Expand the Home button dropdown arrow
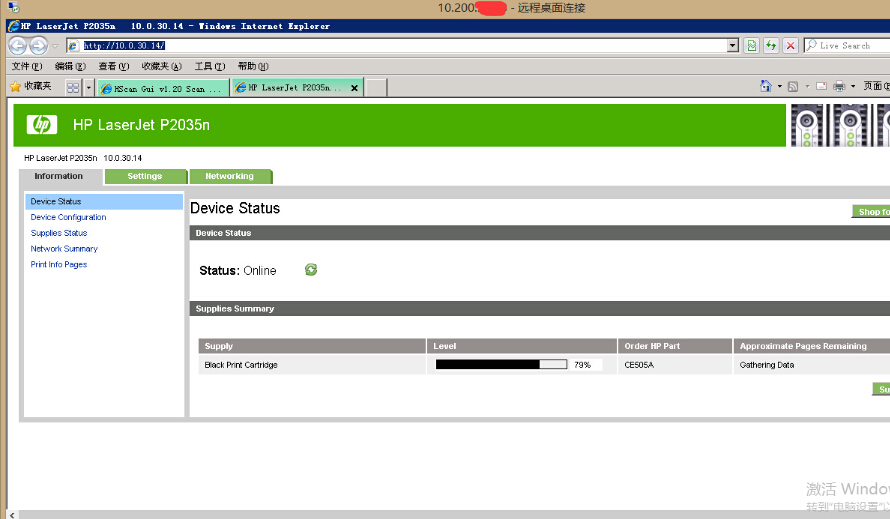This screenshot has width=890, height=519. click(779, 86)
